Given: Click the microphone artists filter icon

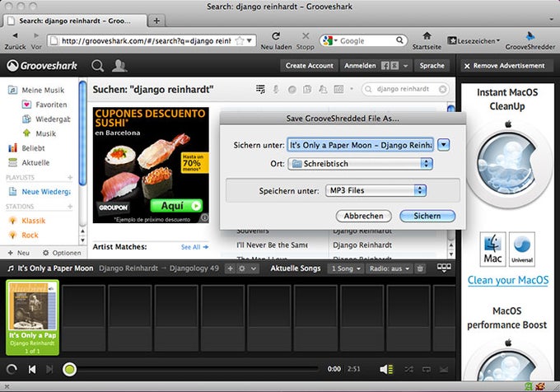Looking at the screenshot, I should coord(276,89).
